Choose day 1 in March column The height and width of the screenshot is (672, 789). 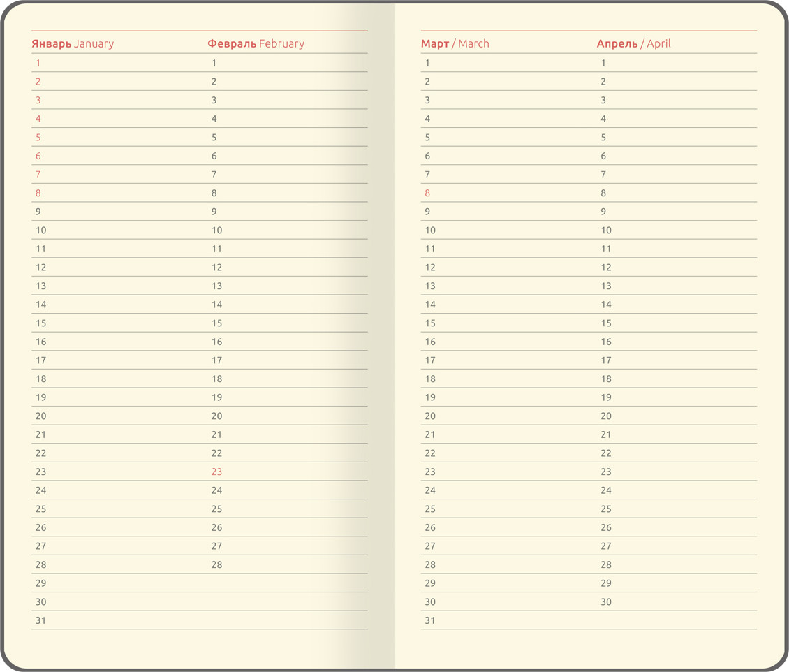click(x=427, y=63)
